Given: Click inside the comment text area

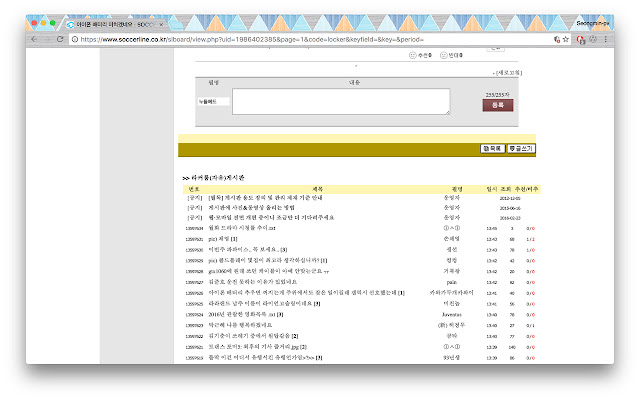Looking at the screenshot, I should (x=341, y=101).
